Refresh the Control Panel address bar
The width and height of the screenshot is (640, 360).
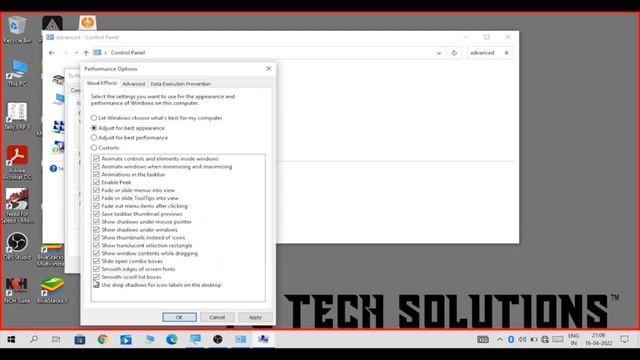point(454,53)
